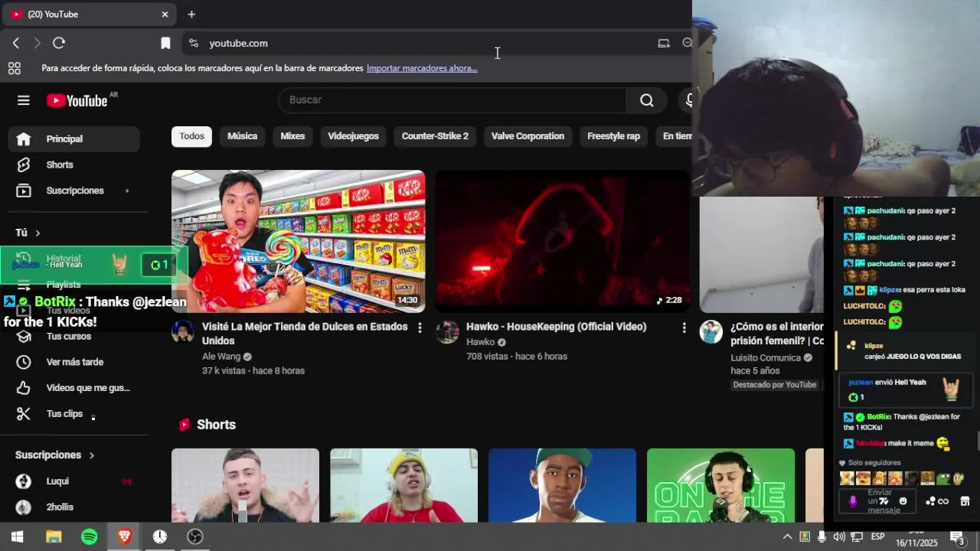Reload the page with the refresh icon
980x551 pixels.
click(59, 44)
